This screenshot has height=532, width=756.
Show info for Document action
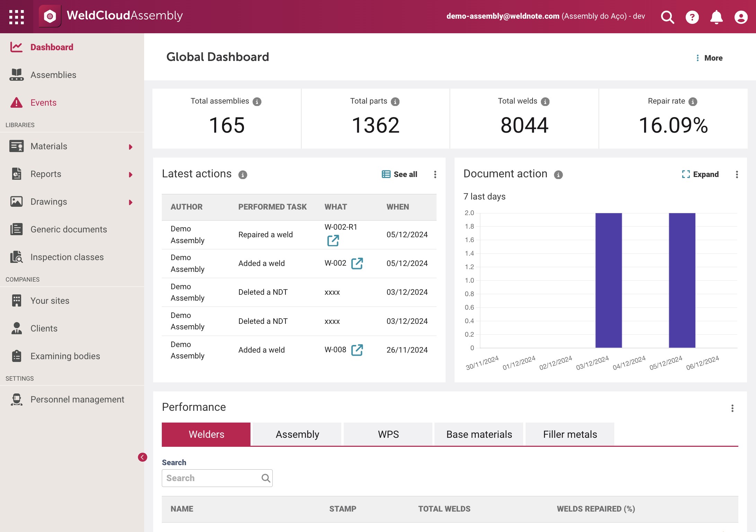[558, 175]
